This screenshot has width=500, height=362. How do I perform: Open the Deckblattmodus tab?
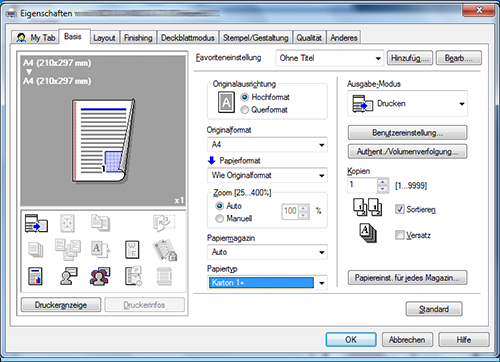[188, 38]
